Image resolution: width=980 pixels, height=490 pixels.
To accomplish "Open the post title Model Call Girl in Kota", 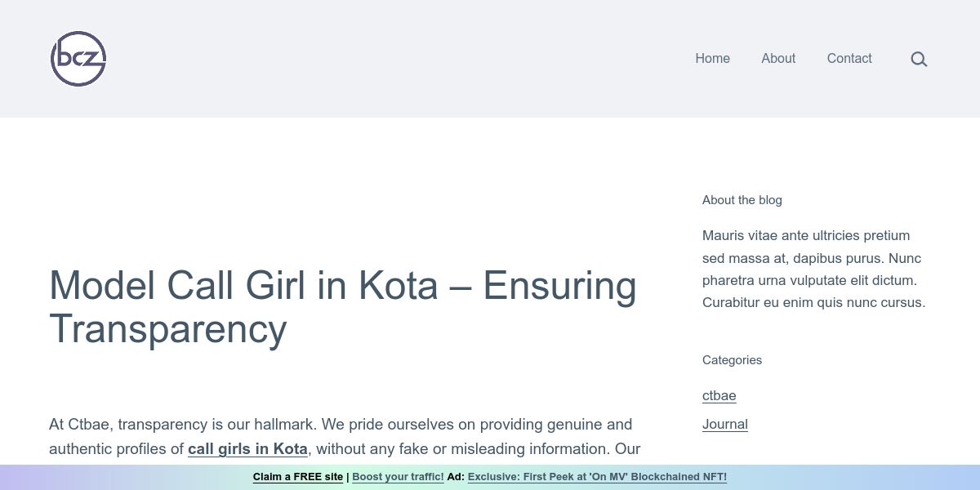I will [x=343, y=307].
